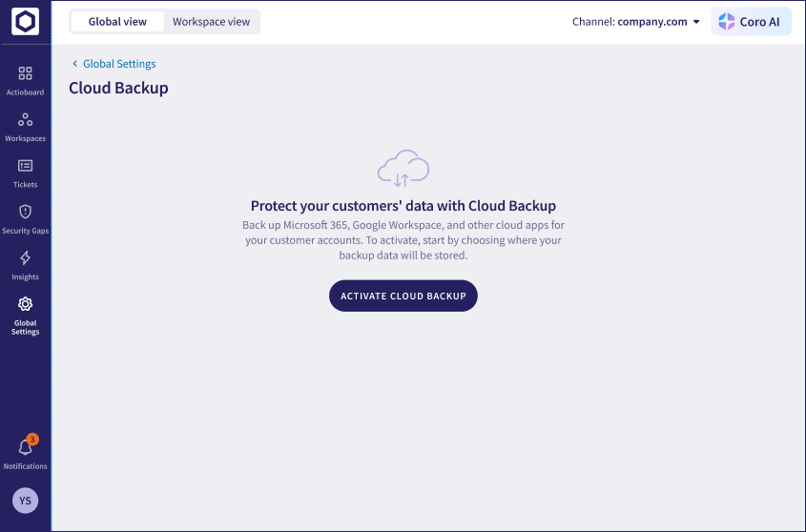Viewport: 806px width, 532px height.
Task: Open the Security Gaps shield icon
Action: (25, 212)
